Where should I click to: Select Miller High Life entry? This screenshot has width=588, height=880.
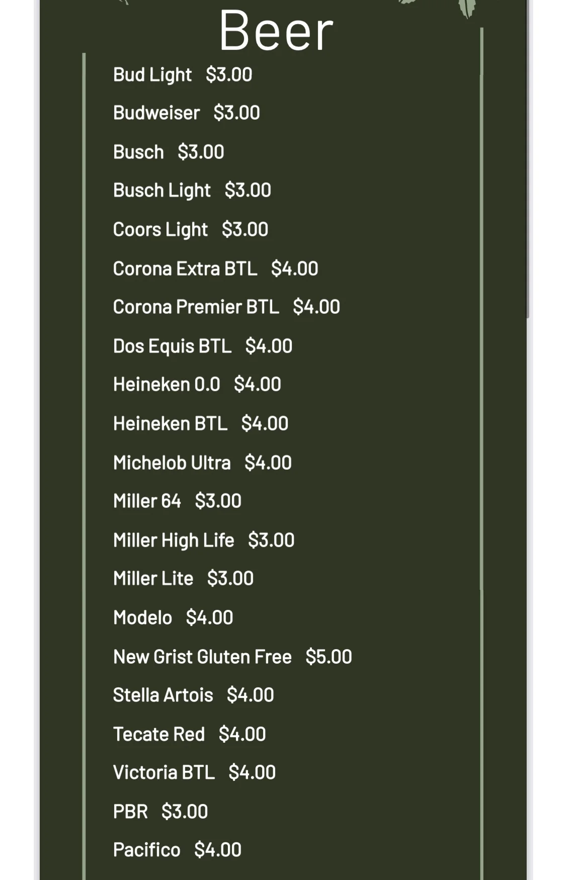(204, 541)
